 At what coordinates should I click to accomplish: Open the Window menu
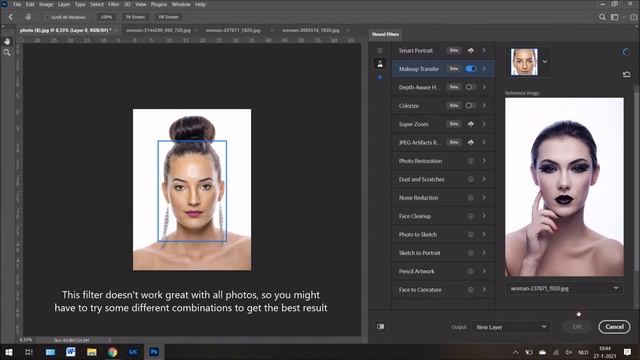(181, 4)
